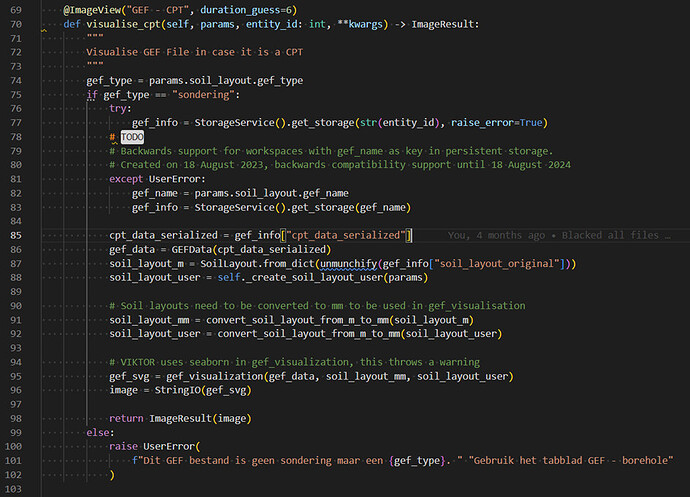The height and width of the screenshot is (497, 690).
Task: Click 'gef_name = params.soil_layout.gef_name' line
Action: coord(240,193)
